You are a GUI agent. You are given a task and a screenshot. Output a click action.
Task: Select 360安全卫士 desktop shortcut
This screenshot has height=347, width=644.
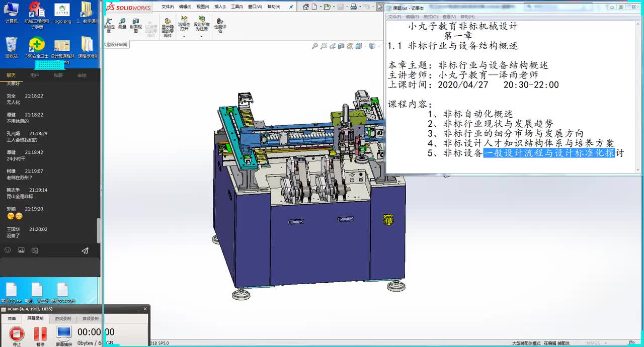[x=37, y=48]
